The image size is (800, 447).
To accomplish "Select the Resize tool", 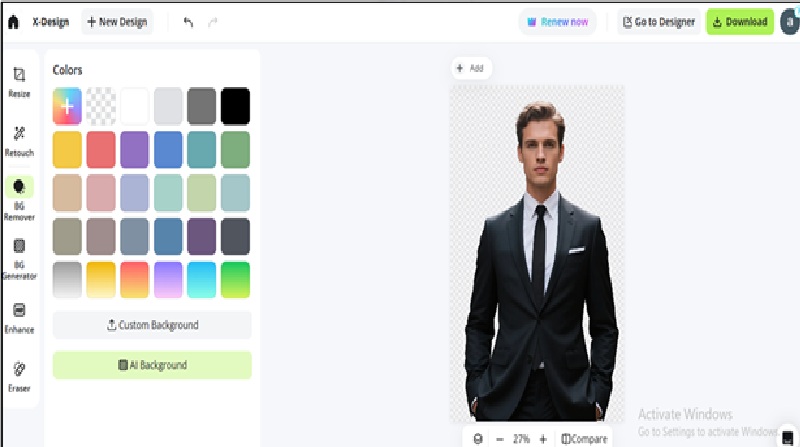I will (19, 81).
